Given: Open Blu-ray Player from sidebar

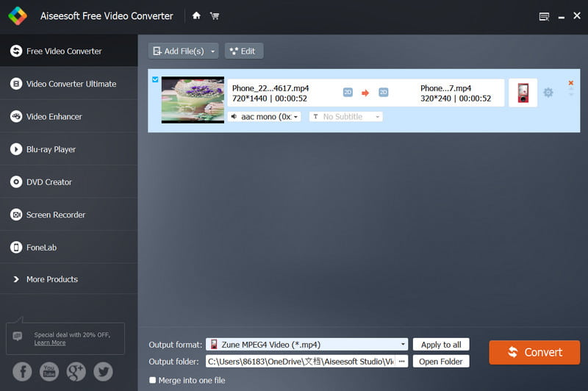Looking at the screenshot, I should (68, 149).
